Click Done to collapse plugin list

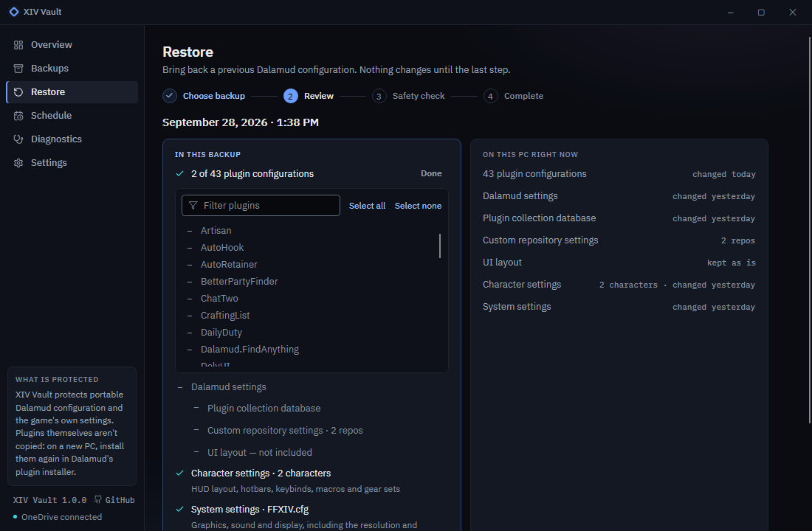pyautogui.click(x=431, y=173)
